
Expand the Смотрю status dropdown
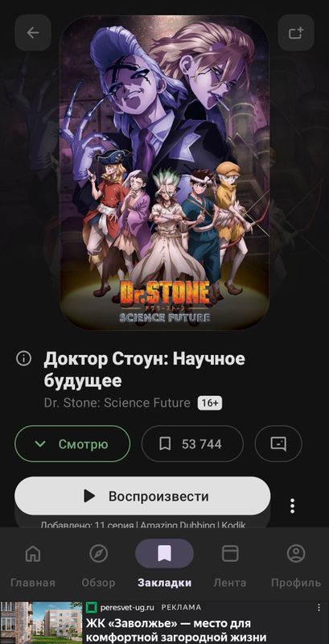coord(72,444)
